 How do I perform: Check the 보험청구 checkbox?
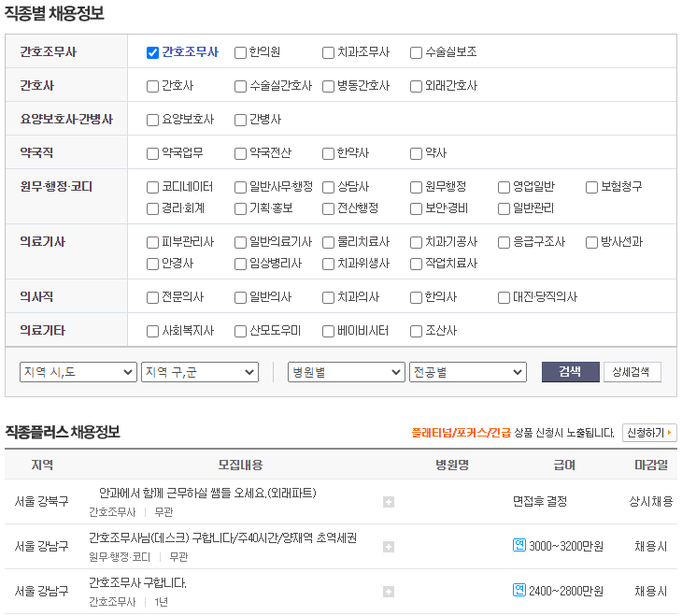[x=592, y=187]
